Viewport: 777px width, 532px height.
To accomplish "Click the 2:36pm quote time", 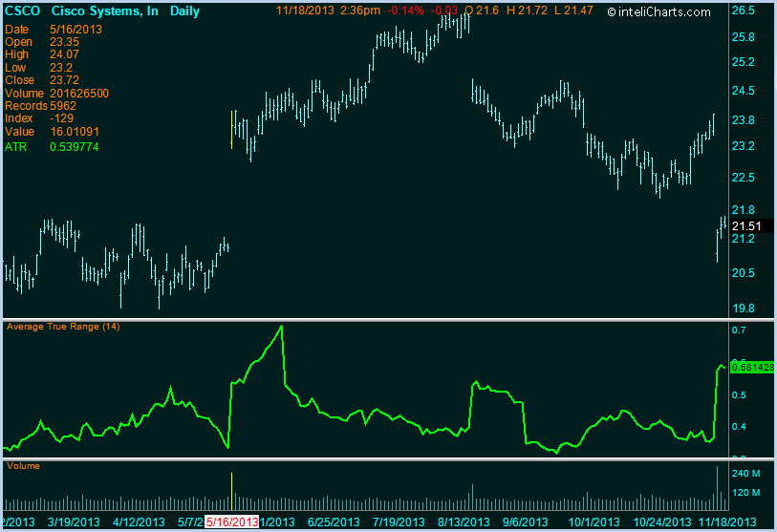I will pyautogui.click(x=360, y=11).
